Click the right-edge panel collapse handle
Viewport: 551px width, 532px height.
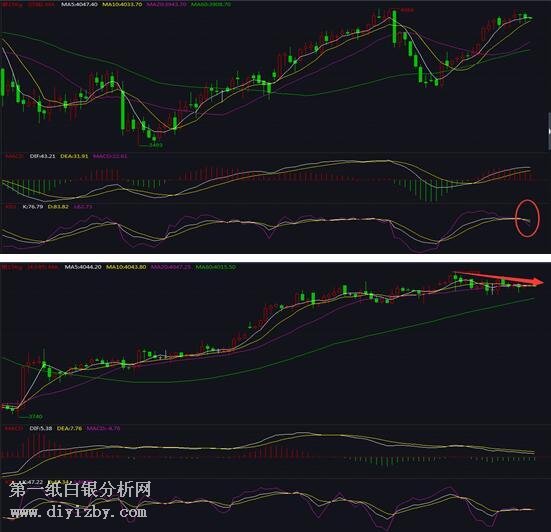[x=549, y=131]
